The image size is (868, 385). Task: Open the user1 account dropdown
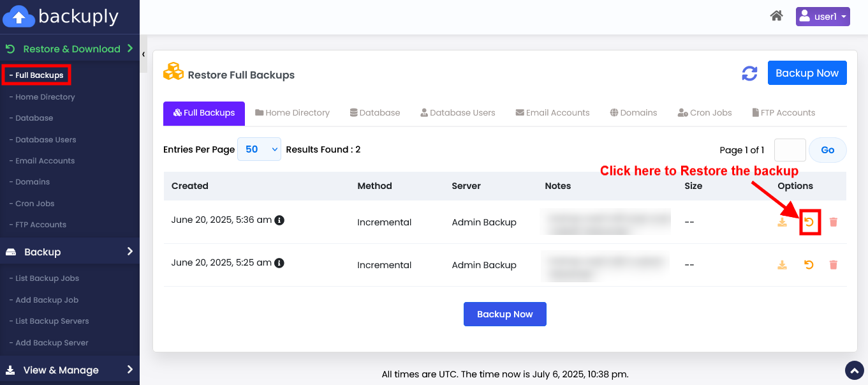tap(823, 17)
